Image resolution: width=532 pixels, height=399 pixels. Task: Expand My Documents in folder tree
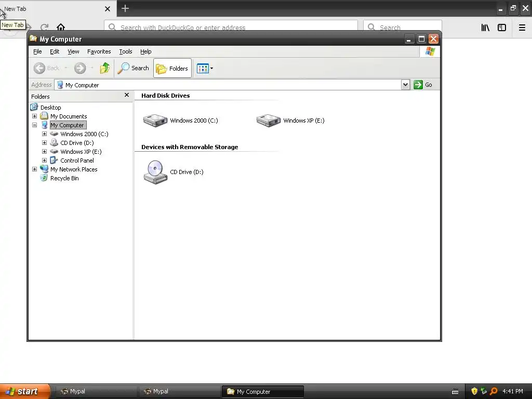coord(34,116)
